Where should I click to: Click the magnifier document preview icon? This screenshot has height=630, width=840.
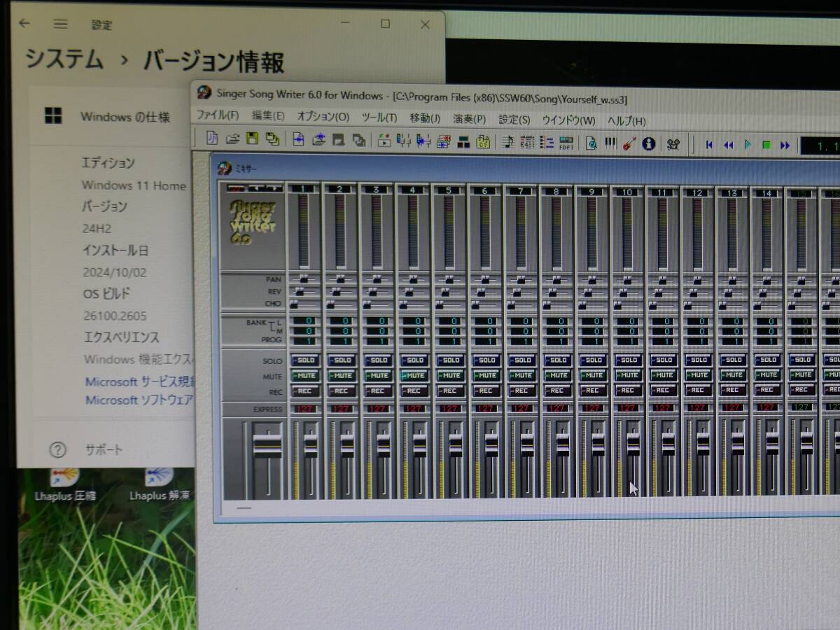pos(591,143)
